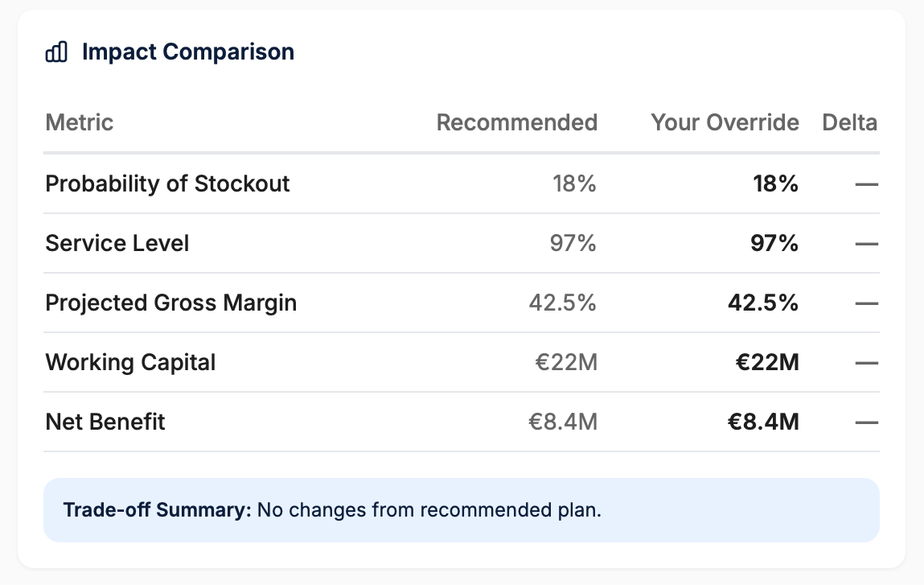Click the override 97% service level value
Viewport: 924px width, 585px height.
(774, 243)
